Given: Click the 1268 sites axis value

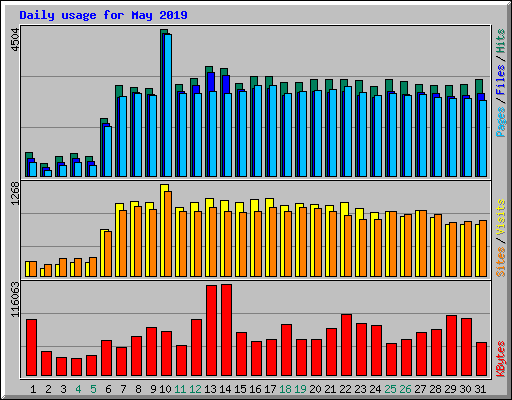Looking at the screenshot, I should (15, 193).
